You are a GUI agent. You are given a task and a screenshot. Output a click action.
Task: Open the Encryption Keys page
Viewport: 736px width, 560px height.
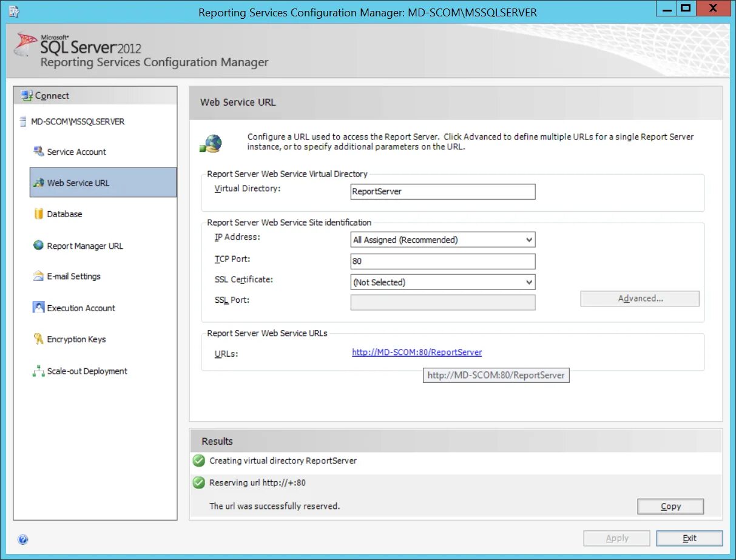[x=103, y=339]
